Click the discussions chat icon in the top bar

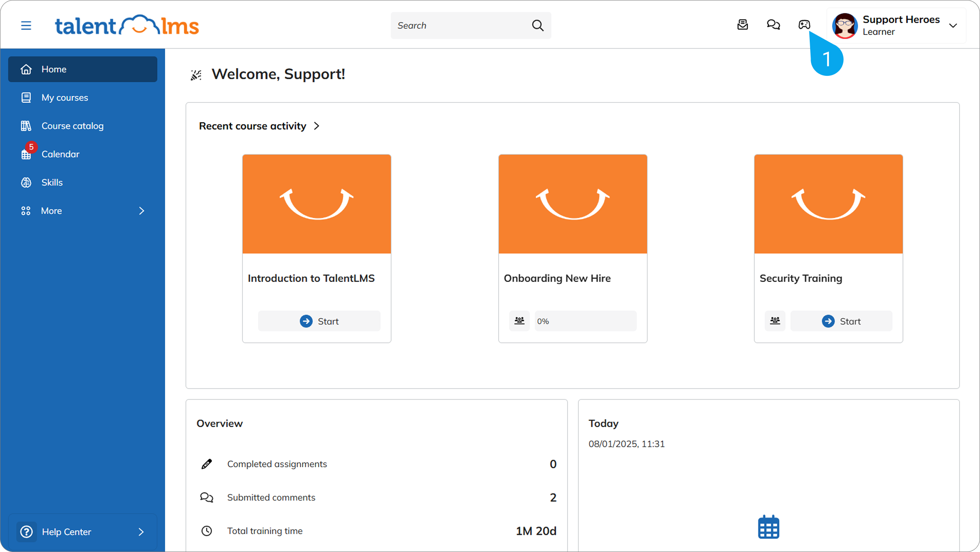[x=774, y=25]
